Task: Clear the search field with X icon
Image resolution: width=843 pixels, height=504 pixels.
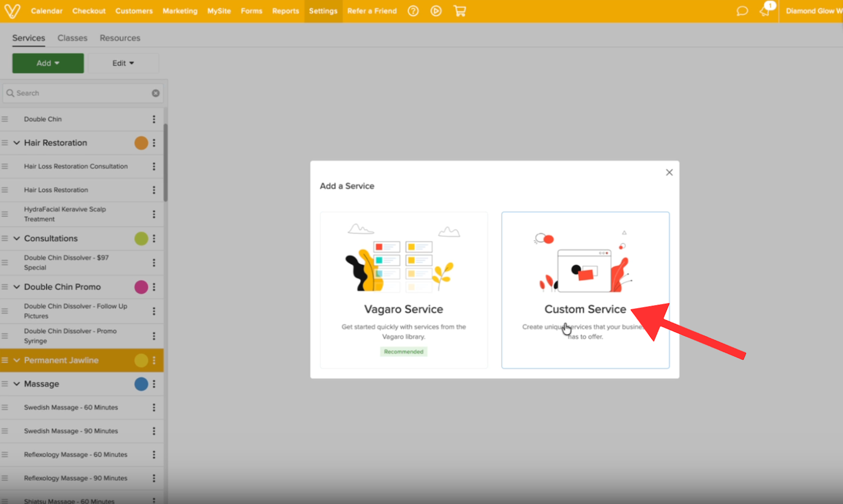Action: [155, 93]
